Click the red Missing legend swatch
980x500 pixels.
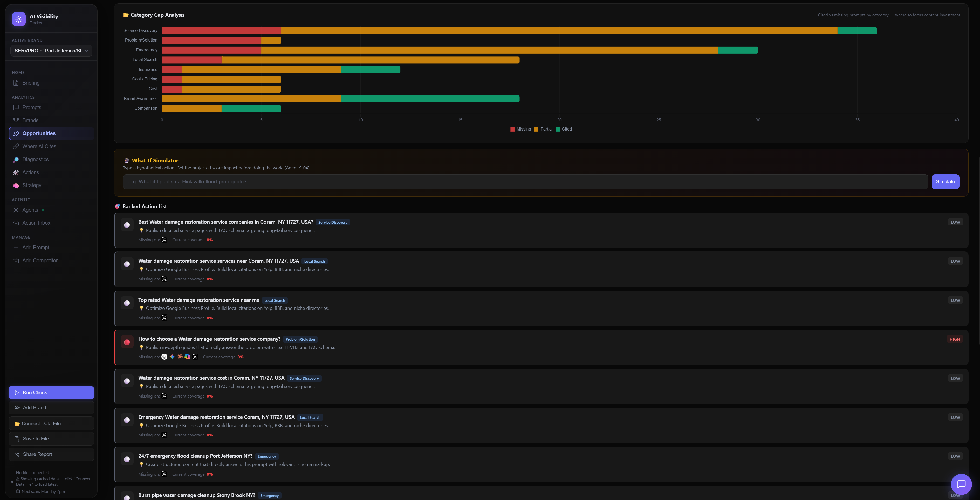[512, 129]
